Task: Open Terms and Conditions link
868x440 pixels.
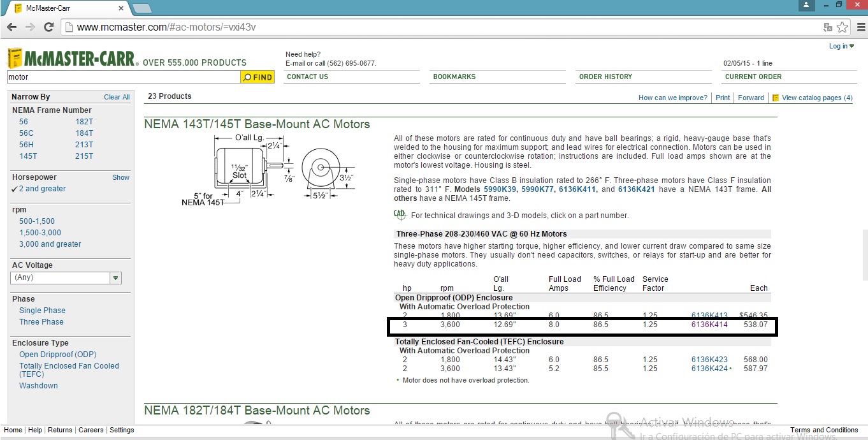Action: 824,430
